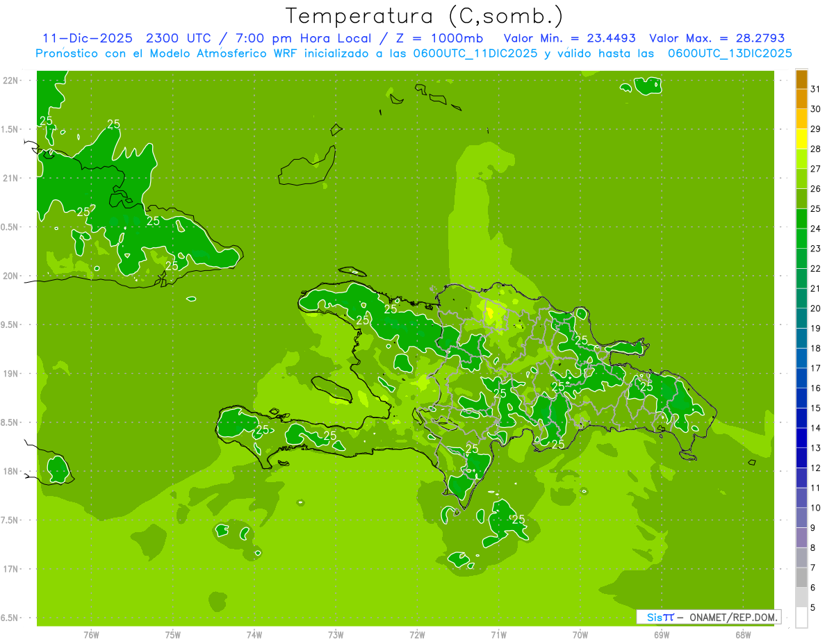834x644 pixels.
Task: Click the orange legend segment above 31
Action: pyautogui.click(x=801, y=79)
